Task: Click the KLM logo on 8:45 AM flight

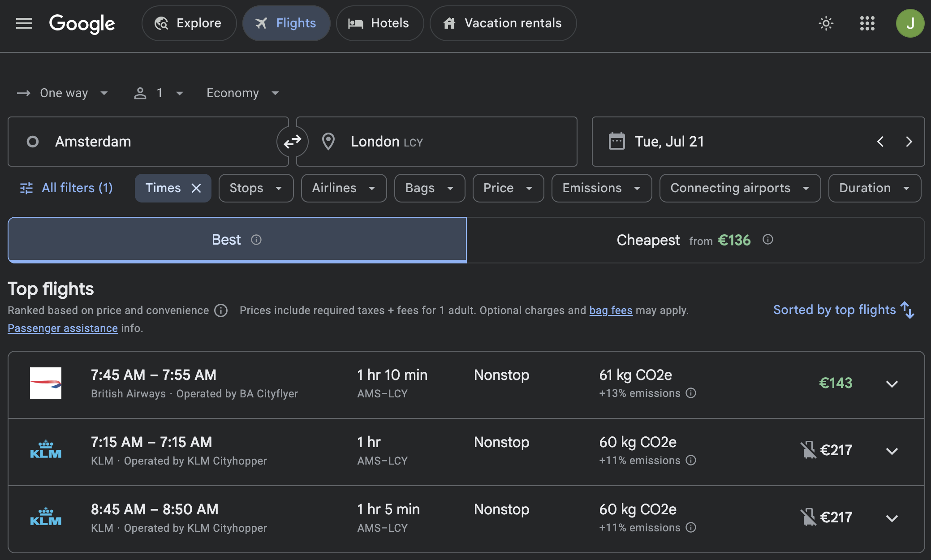Action: [46, 517]
